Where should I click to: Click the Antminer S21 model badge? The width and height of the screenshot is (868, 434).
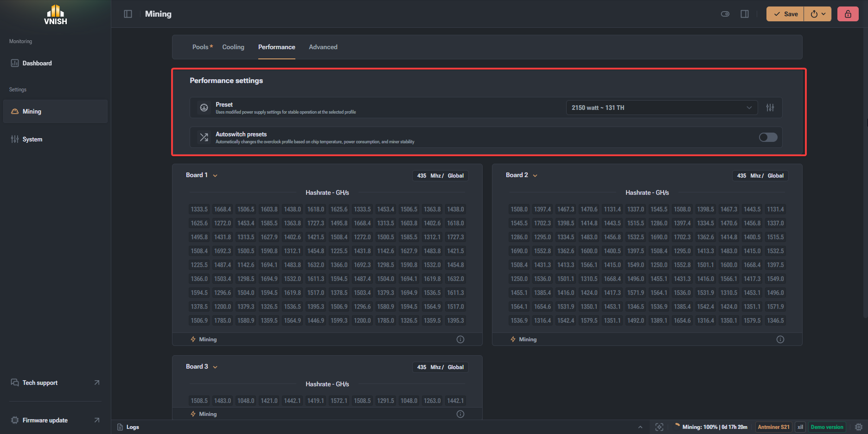click(773, 427)
